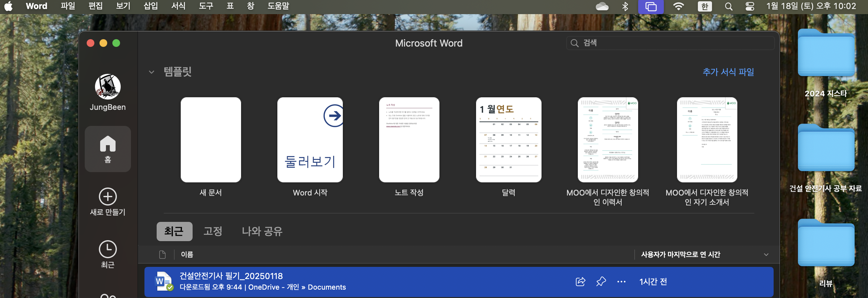Open the sort dropdown arrow beside 사용자가 마지막으로 연 시간
This screenshot has height=298, width=868.
pos(766,255)
